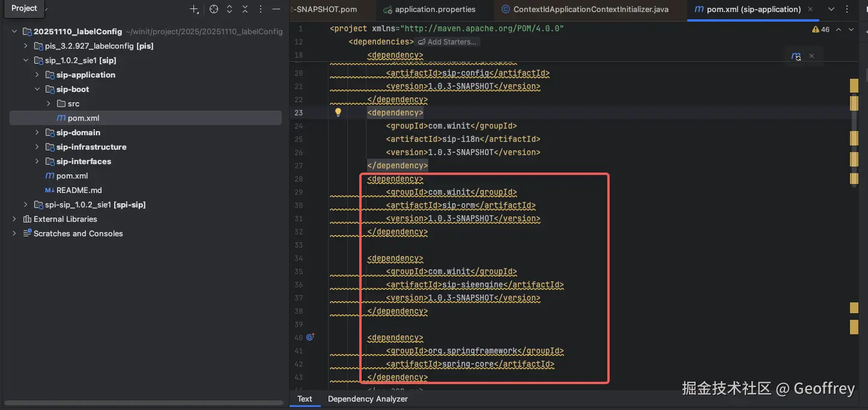The width and height of the screenshot is (868, 410).
Task: Open the editor tabs list dropdown
Action: pos(831,9)
